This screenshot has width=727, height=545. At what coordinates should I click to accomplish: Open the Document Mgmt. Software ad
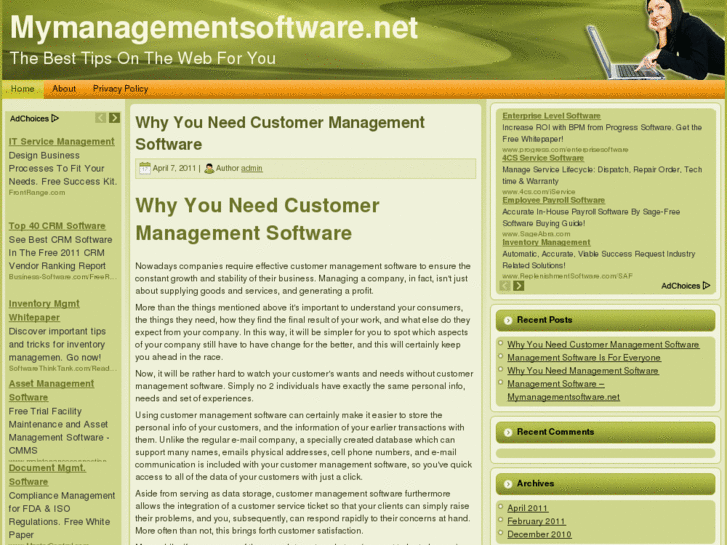[x=47, y=474]
